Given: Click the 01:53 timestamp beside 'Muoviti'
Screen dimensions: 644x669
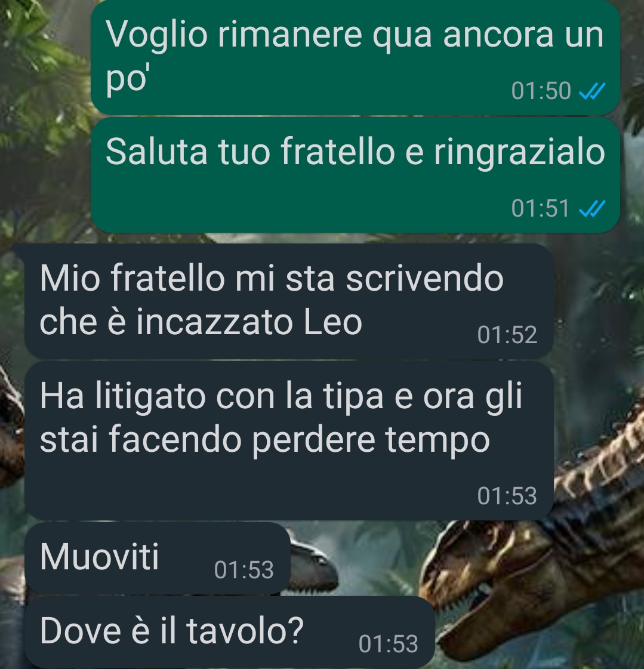Looking at the screenshot, I should (244, 570).
